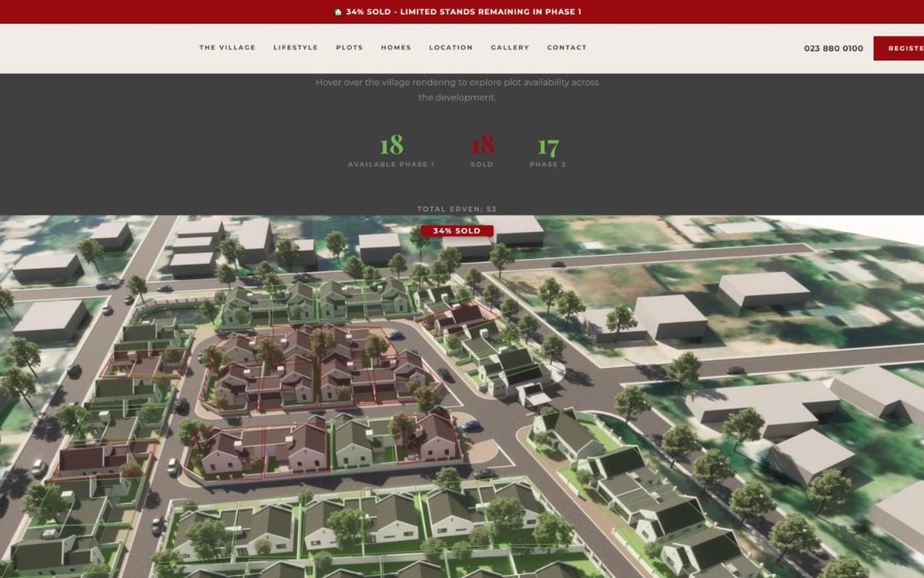The height and width of the screenshot is (578, 924).
Task: Open the Lifestyle nav link
Action: click(x=296, y=48)
